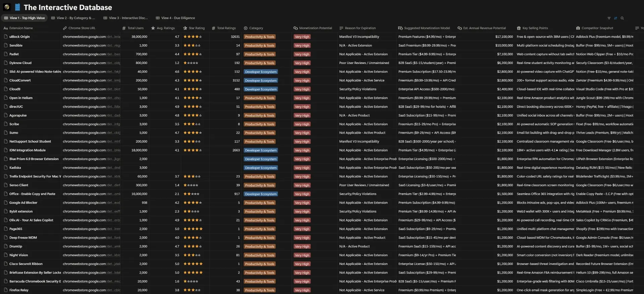The image size is (644, 294).
Task: Click the camera icon in Competitor Snapshot header
Action: click(578, 28)
